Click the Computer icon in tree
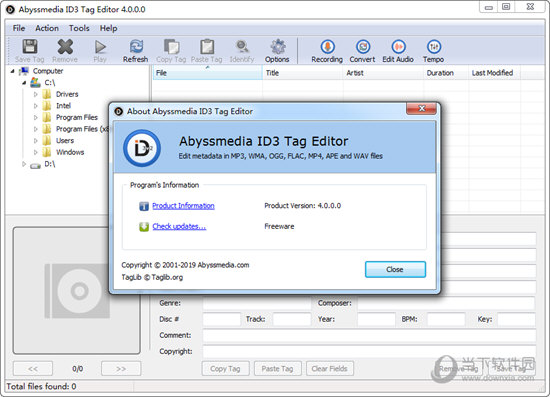The image size is (550, 397). [24, 71]
